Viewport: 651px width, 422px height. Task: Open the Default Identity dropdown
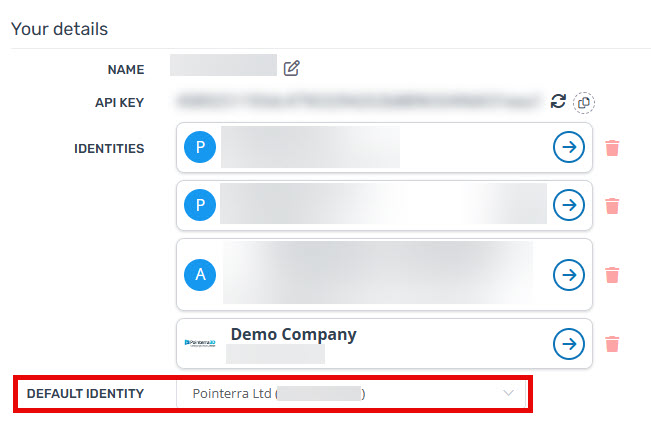[x=351, y=393]
